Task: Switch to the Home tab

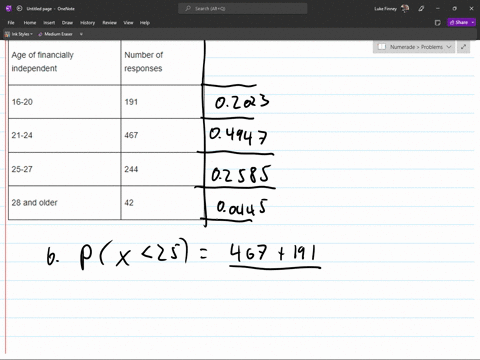Action: click(30, 23)
